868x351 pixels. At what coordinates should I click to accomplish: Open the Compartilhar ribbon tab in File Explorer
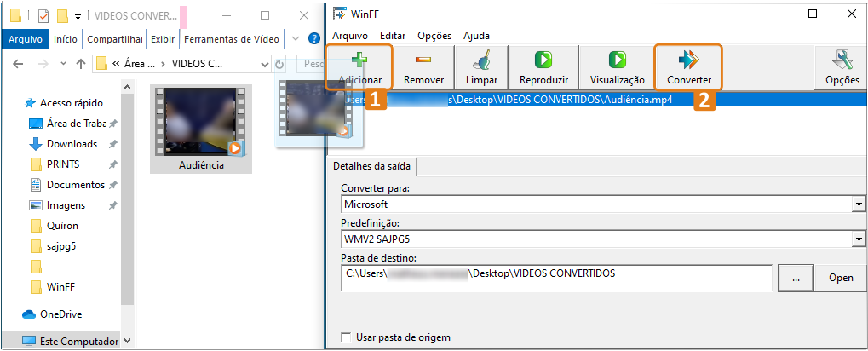pyautogui.click(x=115, y=39)
